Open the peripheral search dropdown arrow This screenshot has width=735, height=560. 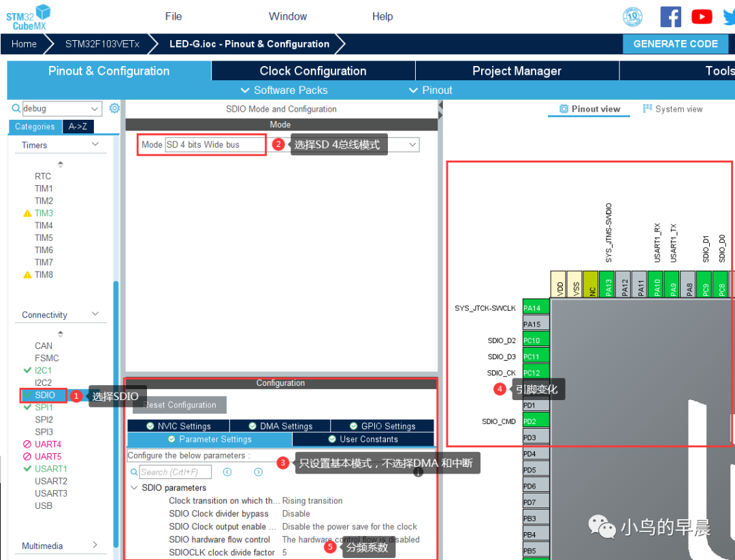click(x=95, y=109)
